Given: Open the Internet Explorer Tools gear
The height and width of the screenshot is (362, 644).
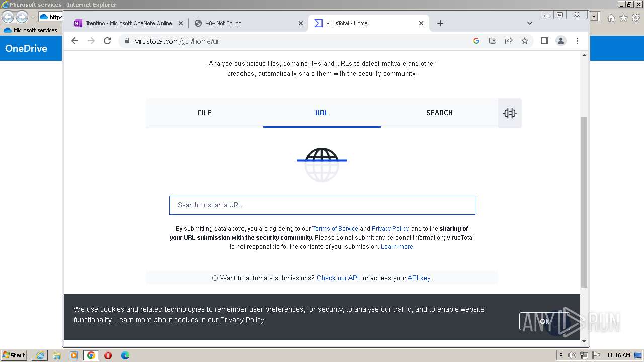Looking at the screenshot, I should point(636,18).
